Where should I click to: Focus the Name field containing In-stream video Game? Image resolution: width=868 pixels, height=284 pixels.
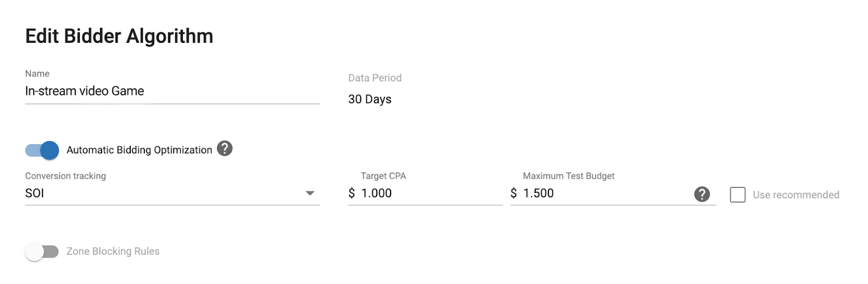[x=173, y=92]
